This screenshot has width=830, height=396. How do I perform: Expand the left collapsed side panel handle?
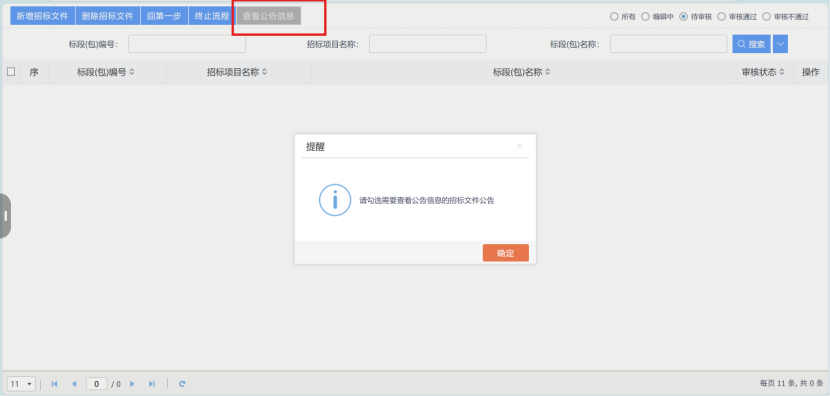click(x=5, y=215)
